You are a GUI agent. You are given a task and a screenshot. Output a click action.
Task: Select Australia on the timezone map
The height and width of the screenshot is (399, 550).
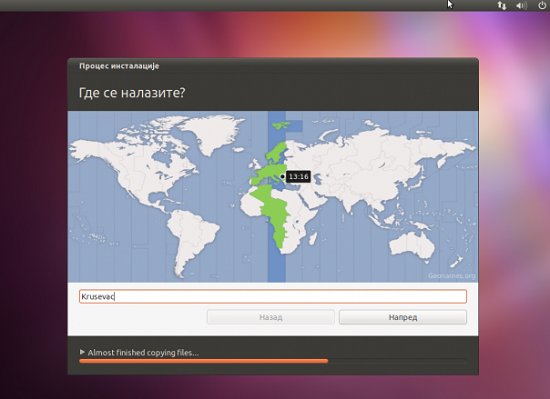(411, 245)
